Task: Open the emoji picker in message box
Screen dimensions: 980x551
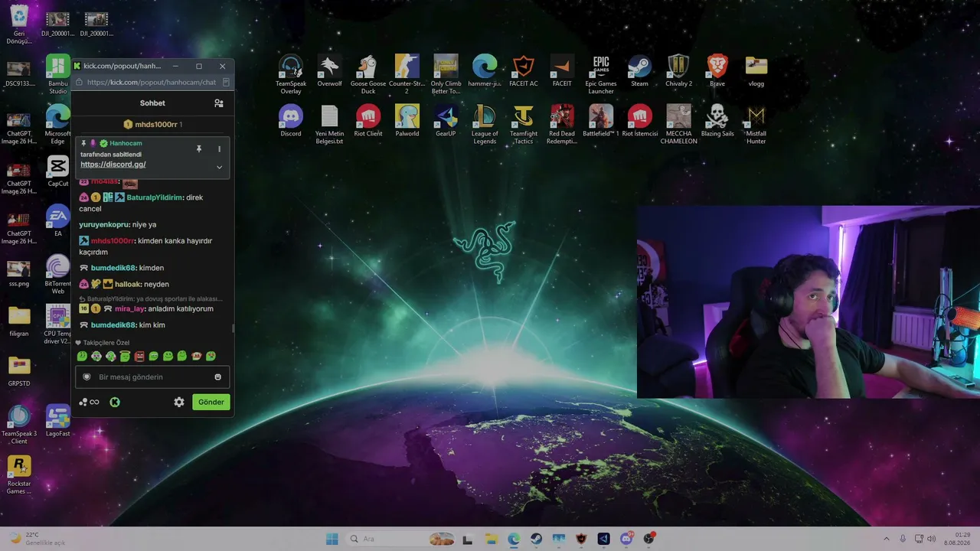Action: (218, 377)
